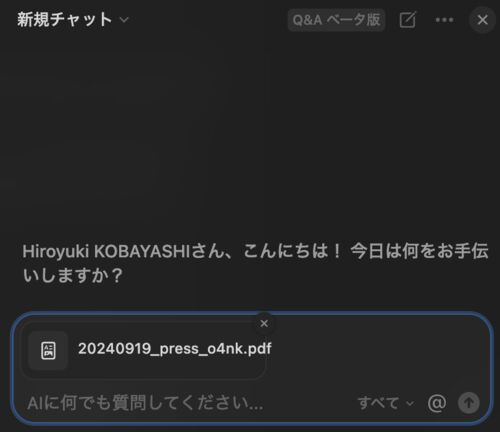Start a new chat with compose icon
Viewport: 500px width, 432px height.
[x=408, y=20]
